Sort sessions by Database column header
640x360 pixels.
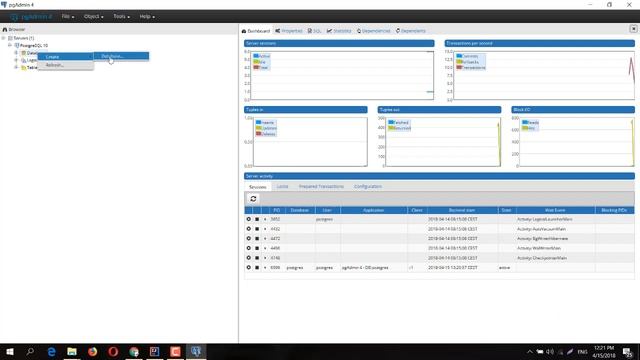click(x=300, y=210)
